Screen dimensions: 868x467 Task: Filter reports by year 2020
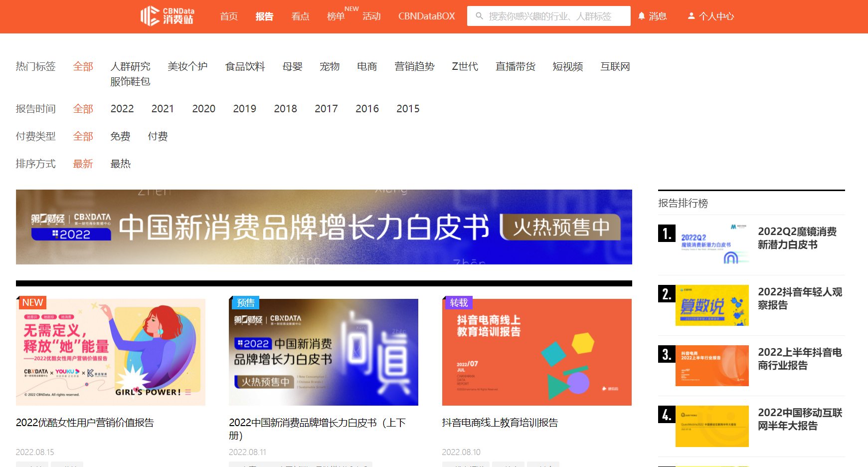point(204,109)
